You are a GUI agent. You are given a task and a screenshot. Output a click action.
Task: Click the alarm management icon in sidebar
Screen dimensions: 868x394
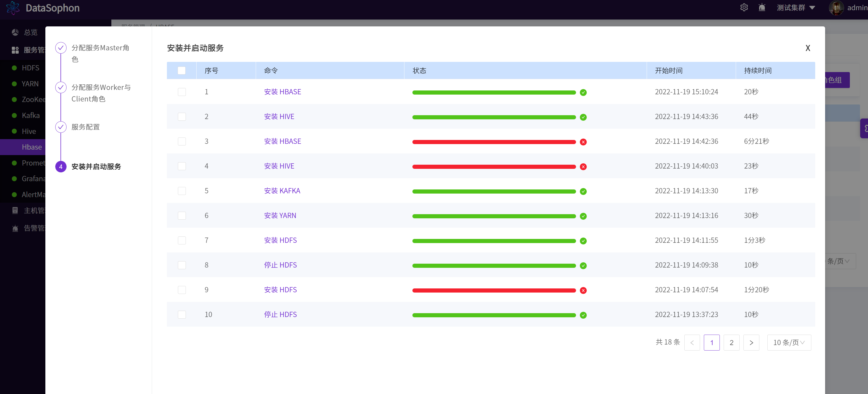point(15,228)
